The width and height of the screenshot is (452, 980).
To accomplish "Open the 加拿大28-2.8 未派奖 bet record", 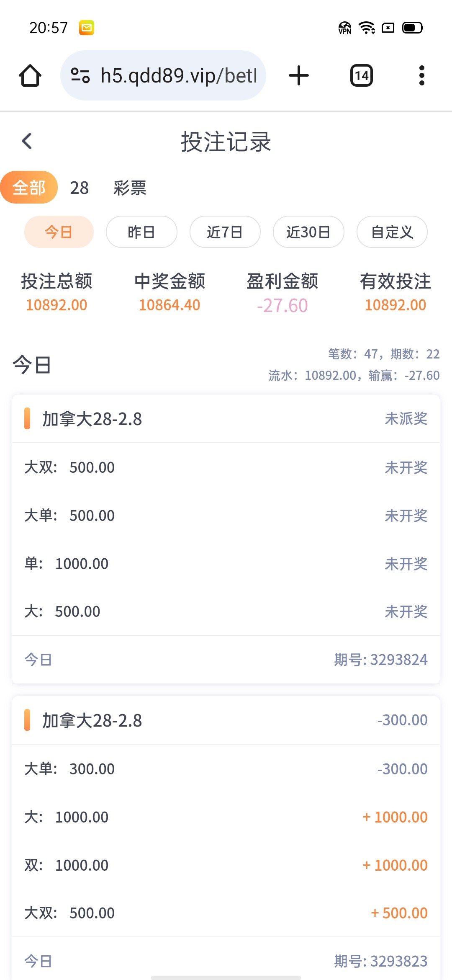I will 226,419.
